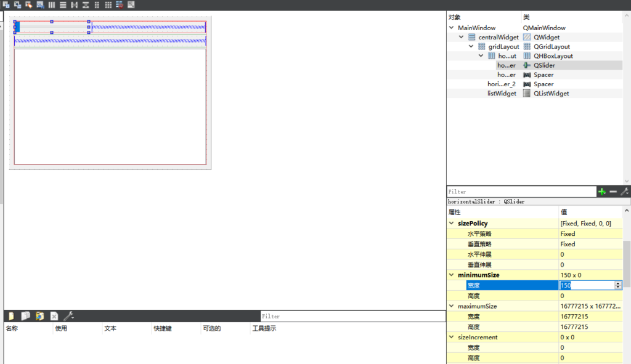
Task: Collapse the centralWidget tree node
Action: pyautogui.click(x=462, y=38)
